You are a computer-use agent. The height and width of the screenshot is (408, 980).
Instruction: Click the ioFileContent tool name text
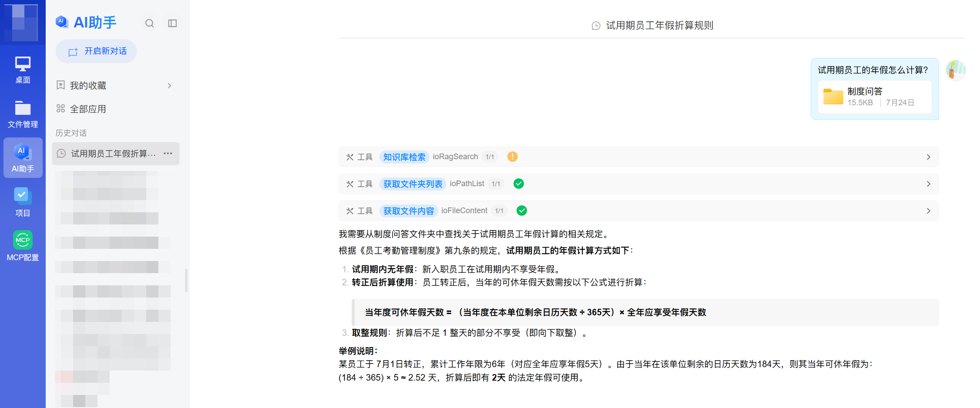(x=464, y=211)
